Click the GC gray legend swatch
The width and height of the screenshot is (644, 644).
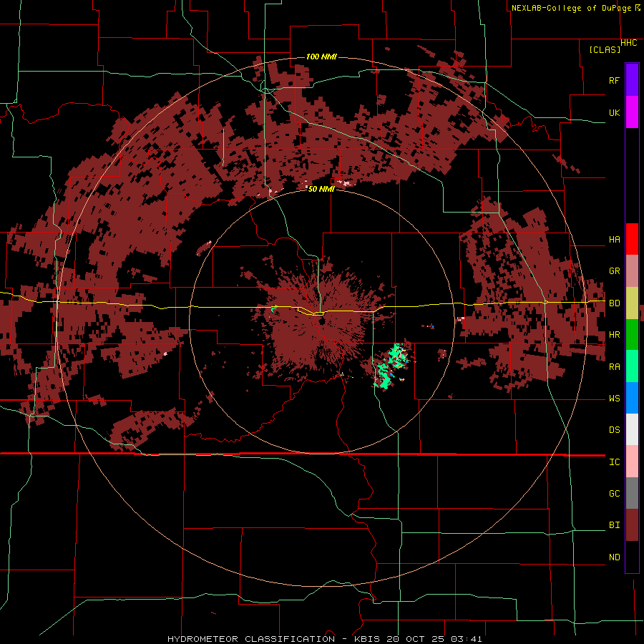[632, 493]
